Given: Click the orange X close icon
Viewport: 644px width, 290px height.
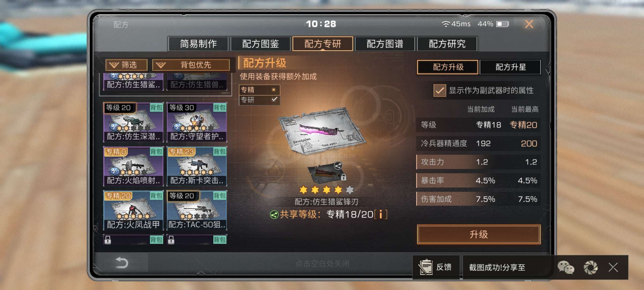Looking at the screenshot, I should pos(529,24).
